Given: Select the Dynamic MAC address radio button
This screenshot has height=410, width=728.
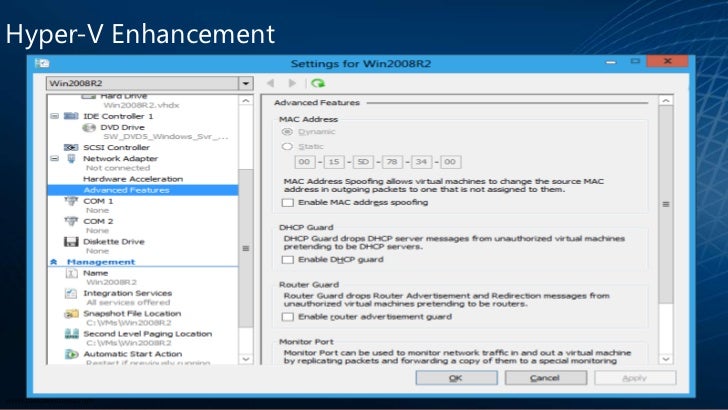Looking at the screenshot, I should pyautogui.click(x=287, y=132).
